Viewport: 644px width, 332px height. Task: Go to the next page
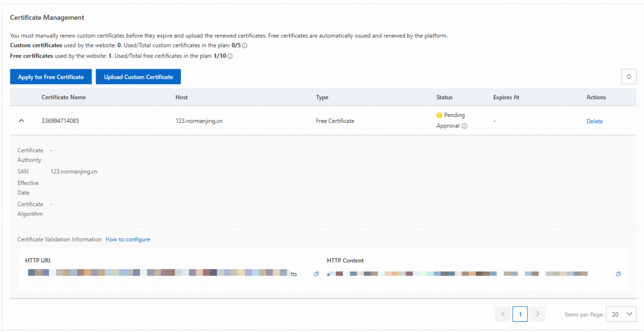pos(537,314)
